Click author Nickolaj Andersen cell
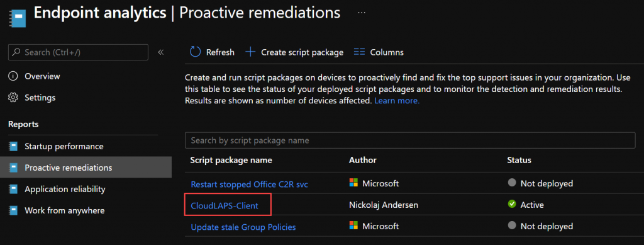This screenshot has width=644, height=245. [x=384, y=205]
